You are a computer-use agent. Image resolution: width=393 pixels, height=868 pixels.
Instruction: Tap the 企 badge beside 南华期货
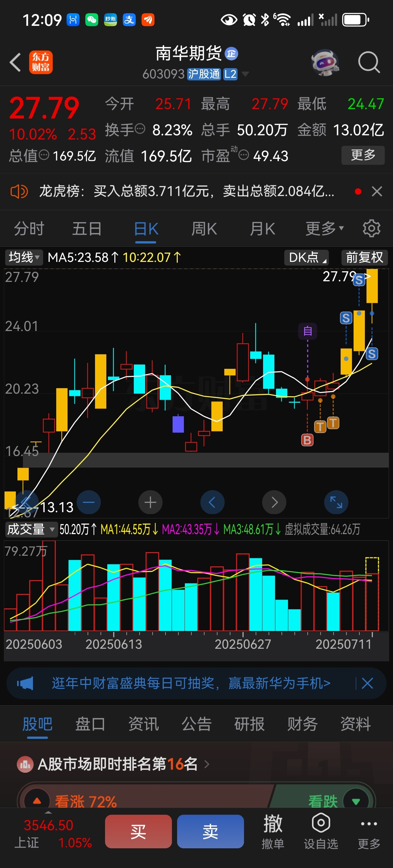[231, 54]
